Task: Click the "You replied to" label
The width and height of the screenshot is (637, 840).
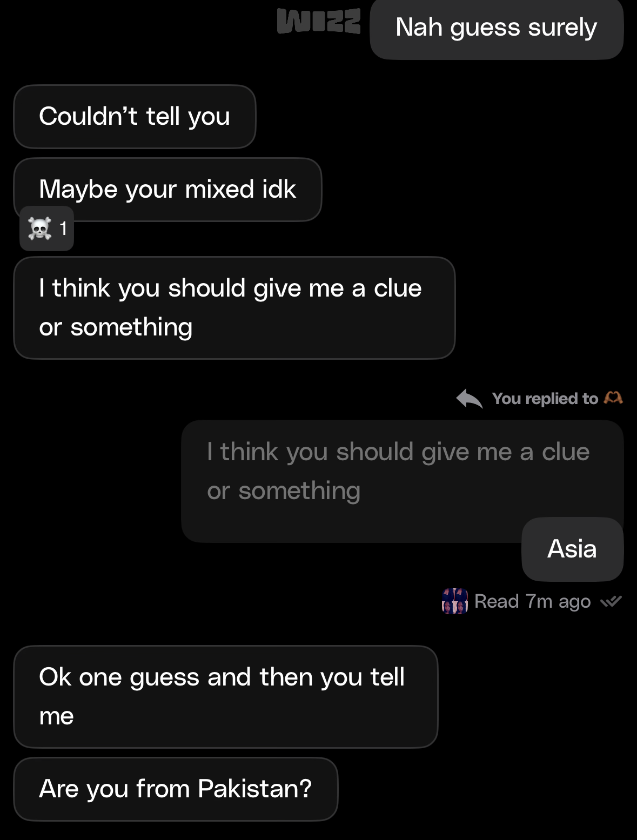Action: 545,399
